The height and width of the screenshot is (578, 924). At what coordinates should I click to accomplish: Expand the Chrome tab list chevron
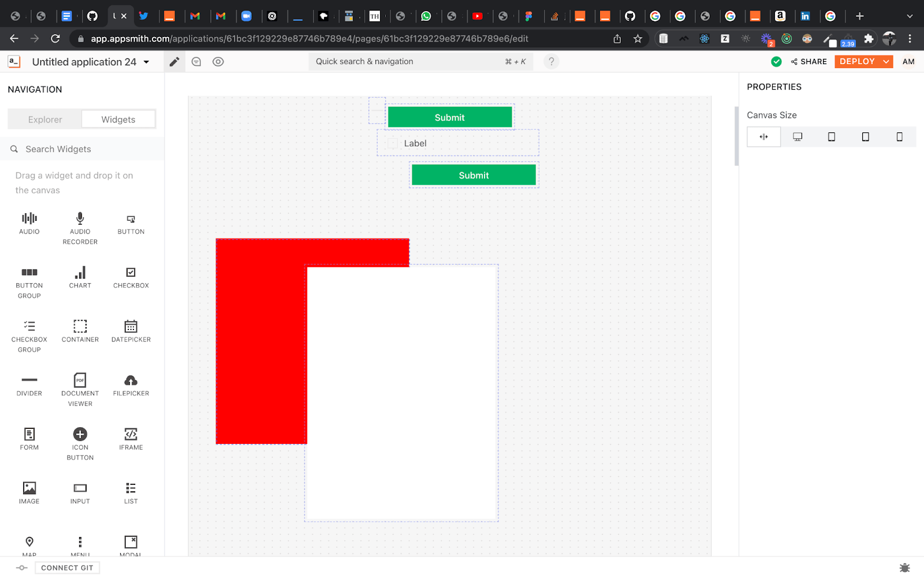[x=910, y=16]
